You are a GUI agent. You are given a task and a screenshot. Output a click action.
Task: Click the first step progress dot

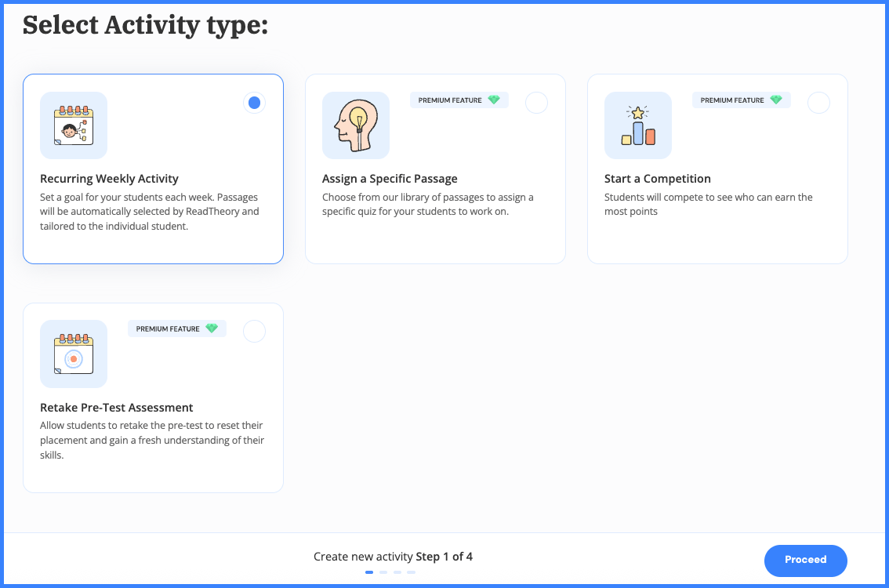(368, 572)
